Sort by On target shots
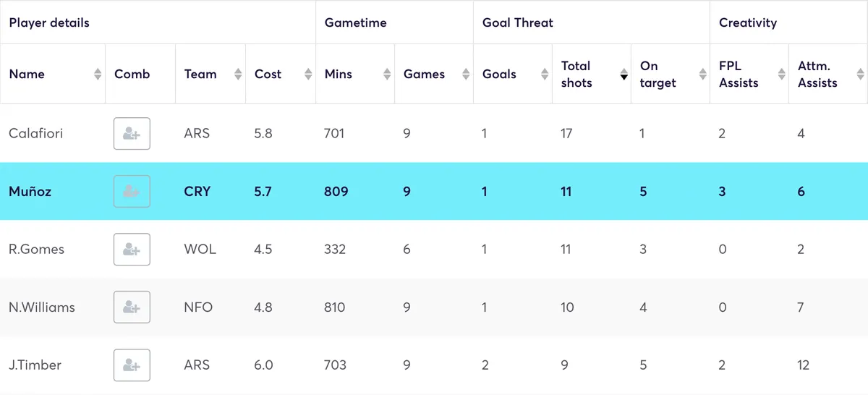This screenshot has width=868, height=395. (x=702, y=75)
